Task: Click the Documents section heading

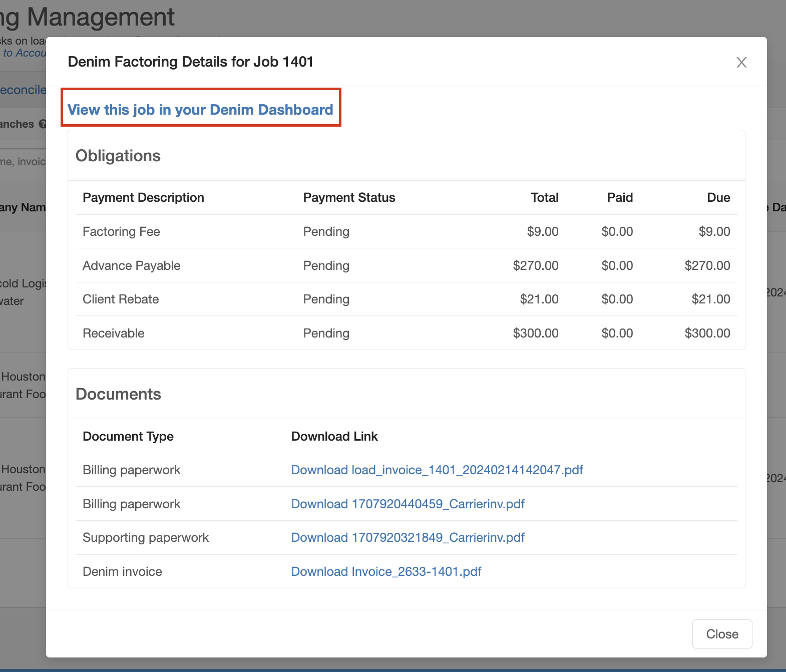Action: click(x=118, y=394)
